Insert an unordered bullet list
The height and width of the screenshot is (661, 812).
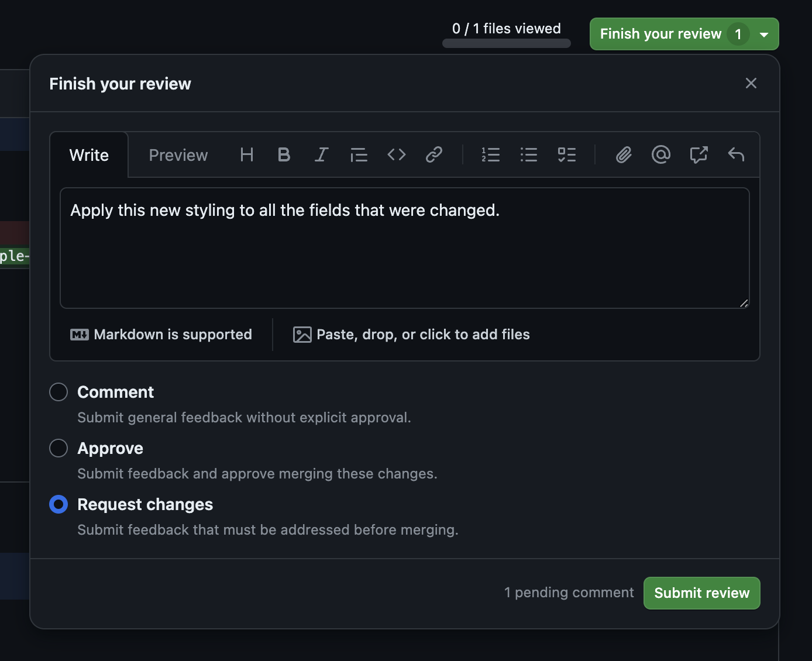(x=529, y=155)
